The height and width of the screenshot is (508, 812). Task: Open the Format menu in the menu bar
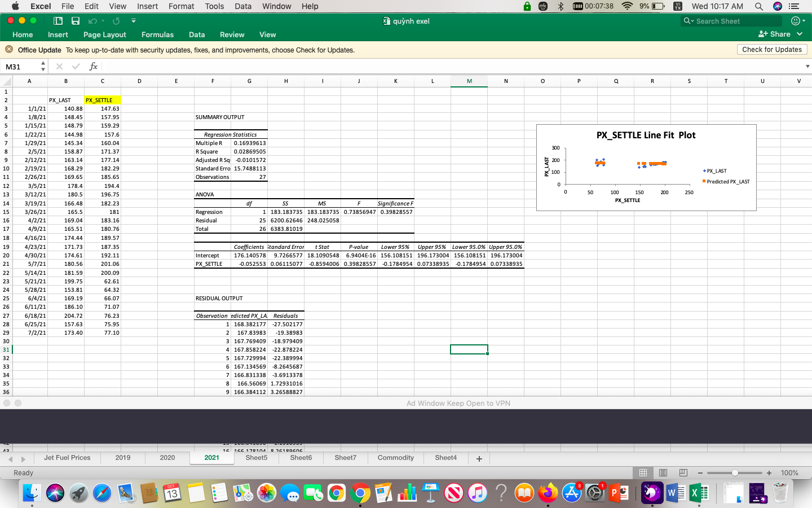pos(181,6)
